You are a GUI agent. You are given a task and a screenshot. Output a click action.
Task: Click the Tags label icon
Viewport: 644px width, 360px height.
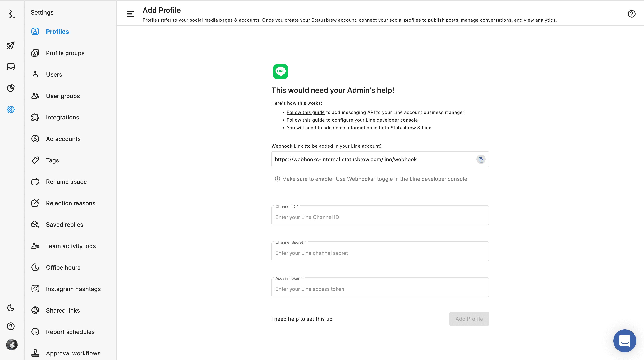tap(35, 160)
